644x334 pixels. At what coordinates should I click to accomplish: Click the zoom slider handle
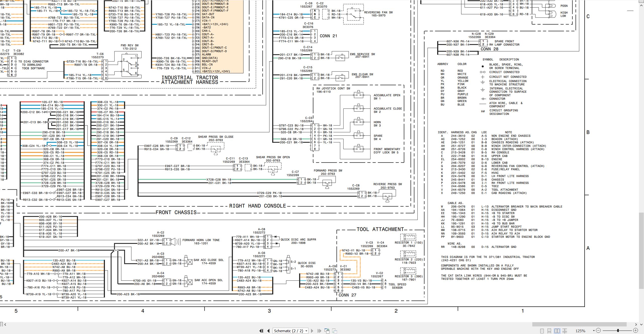pos(618,330)
